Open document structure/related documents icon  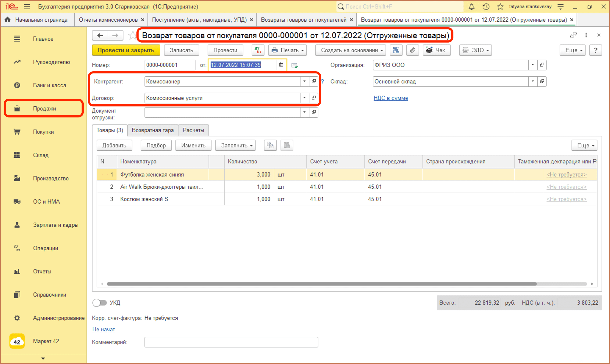(x=396, y=50)
